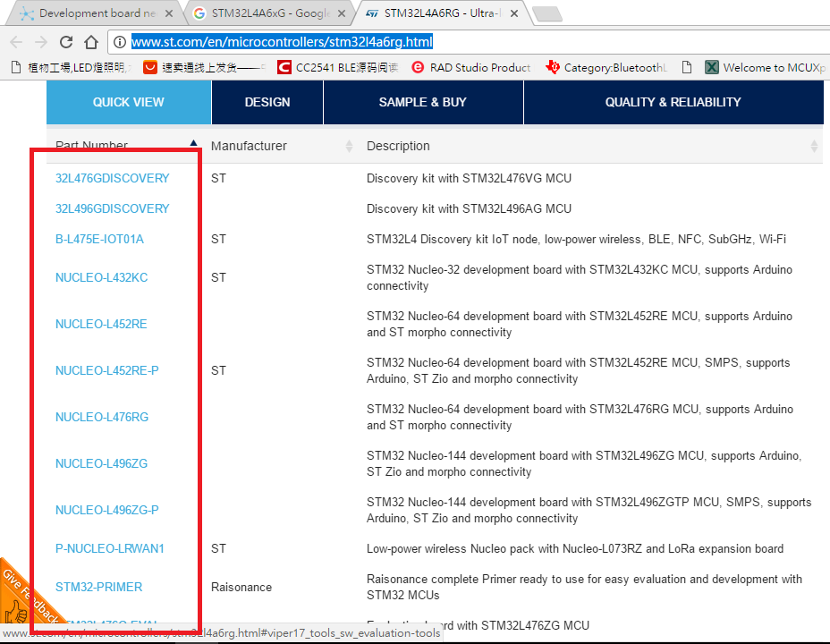Open the B-L475E-IOT01A part link
This screenshot has height=644, width=830.
point(99,239)
